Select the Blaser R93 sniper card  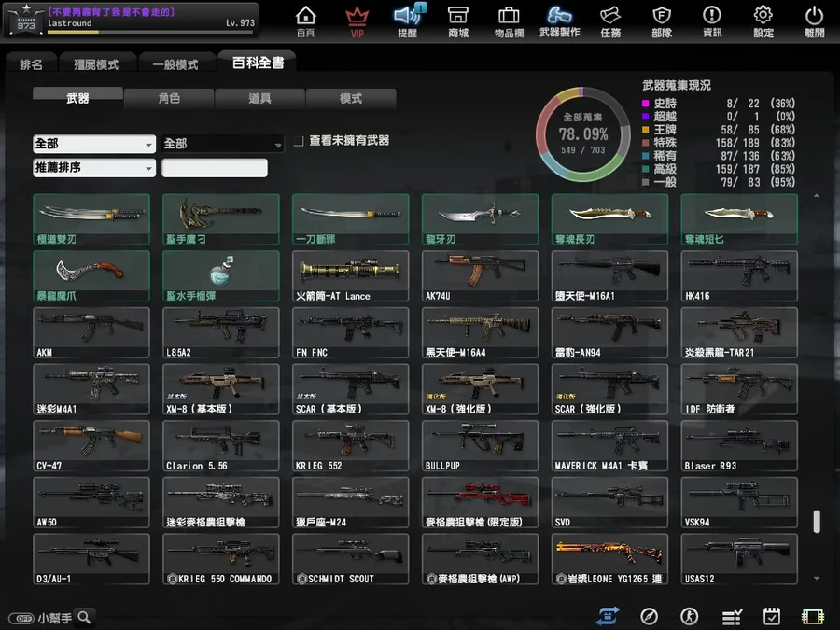click(x=739, y=446)
